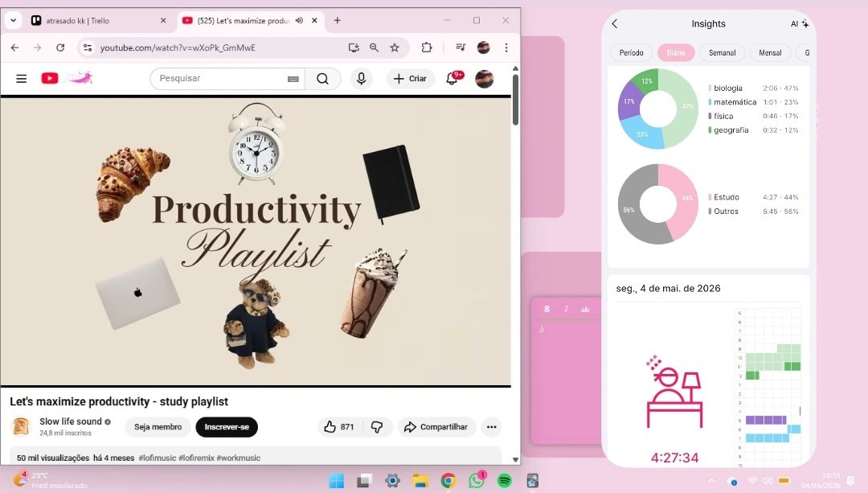This screenshot has height=493, width=868.
Task: Open the YouTube hamburger guide menu
Action: click(22, 79)
